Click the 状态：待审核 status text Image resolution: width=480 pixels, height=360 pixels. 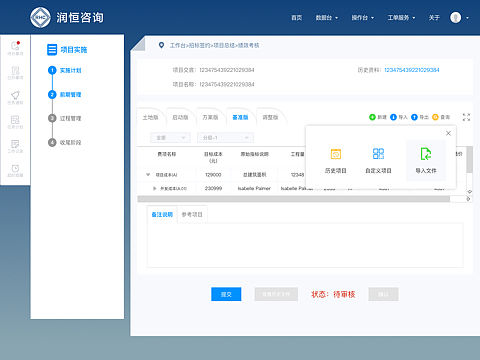333,294
